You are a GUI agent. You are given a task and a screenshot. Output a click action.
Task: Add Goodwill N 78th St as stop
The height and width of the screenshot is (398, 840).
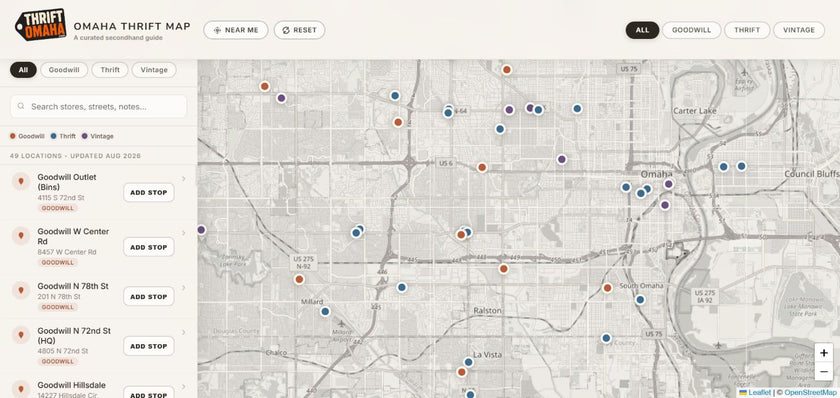(149, 296)
